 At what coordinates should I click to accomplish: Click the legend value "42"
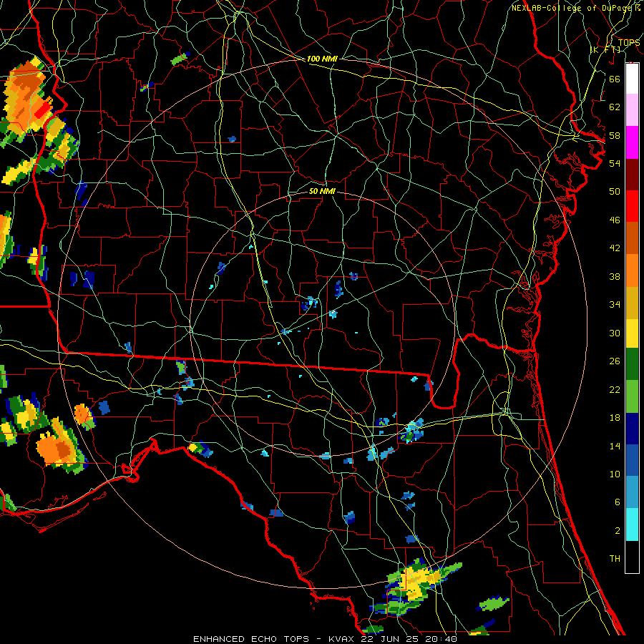pyautogui.click(x=615, y=248)
